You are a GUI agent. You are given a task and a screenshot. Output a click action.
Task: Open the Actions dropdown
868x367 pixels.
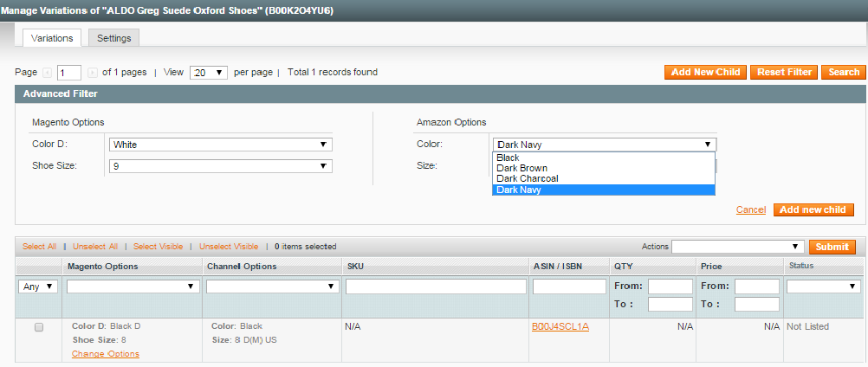coord(738,247)
